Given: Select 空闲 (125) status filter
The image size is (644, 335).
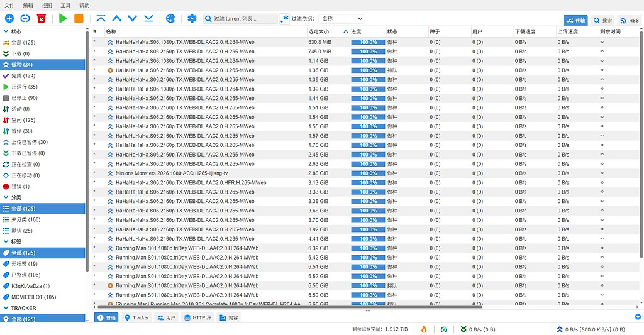Looking at the screenshot, I should (43, 120).
